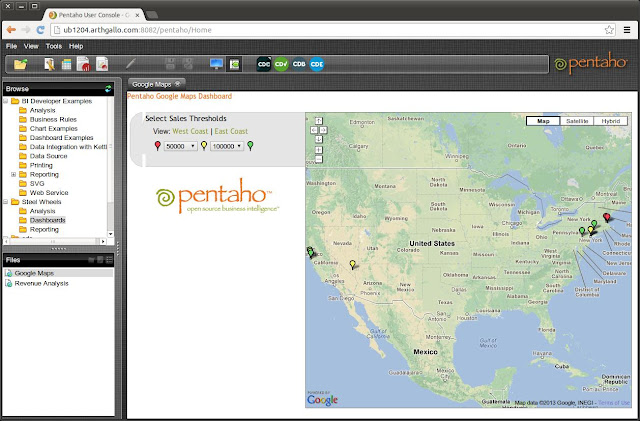640x421 pixels.
Task: Pan the map up with the arrow control
Action: (319, 121)
